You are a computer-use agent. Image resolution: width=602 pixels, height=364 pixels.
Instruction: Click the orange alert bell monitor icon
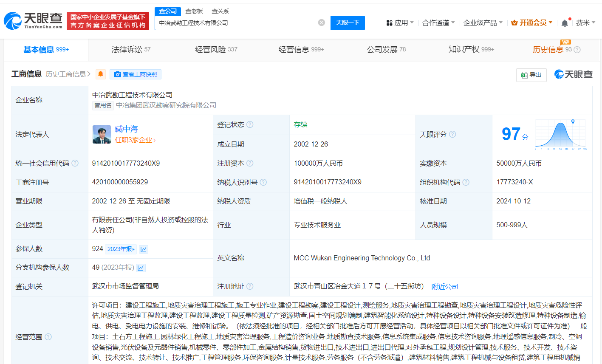(x=101, y=74)
